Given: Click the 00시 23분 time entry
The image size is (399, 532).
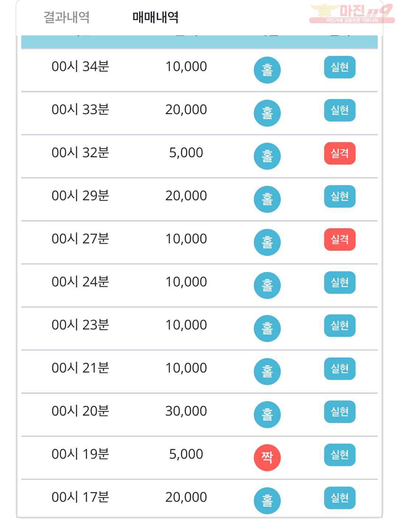Looking at the screenshot, I should click(80, 325).
